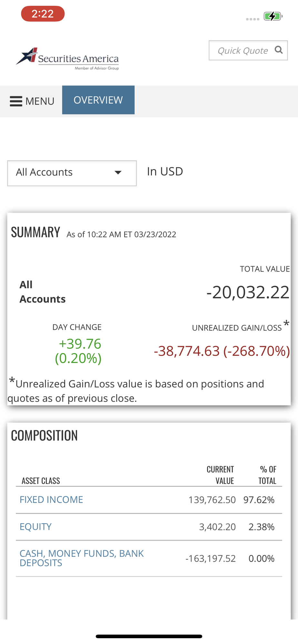Viewport: 298px width, 644px height.
Task: Focus the Quick Quote search field
Action: point(243,51)
